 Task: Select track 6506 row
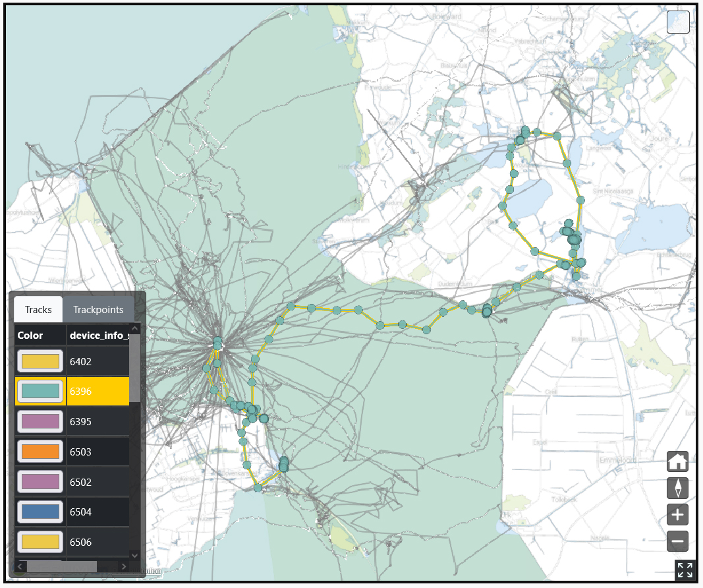click(x=98, y=543)
